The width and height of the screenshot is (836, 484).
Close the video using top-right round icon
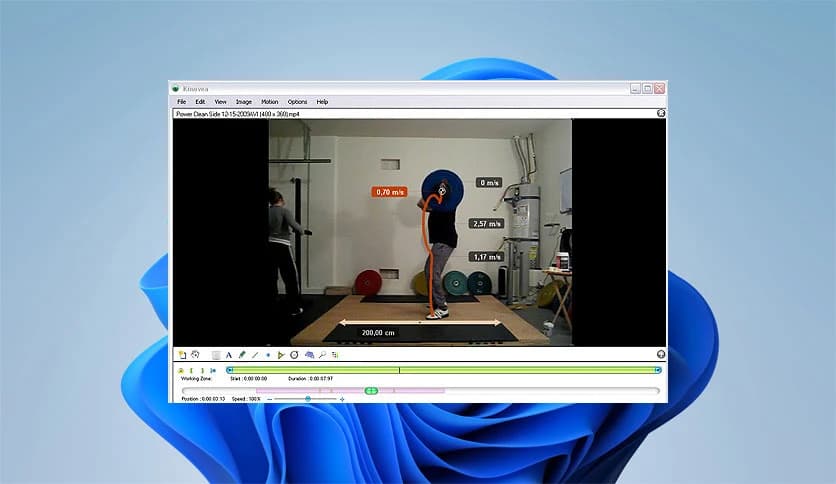pos(661,113)
